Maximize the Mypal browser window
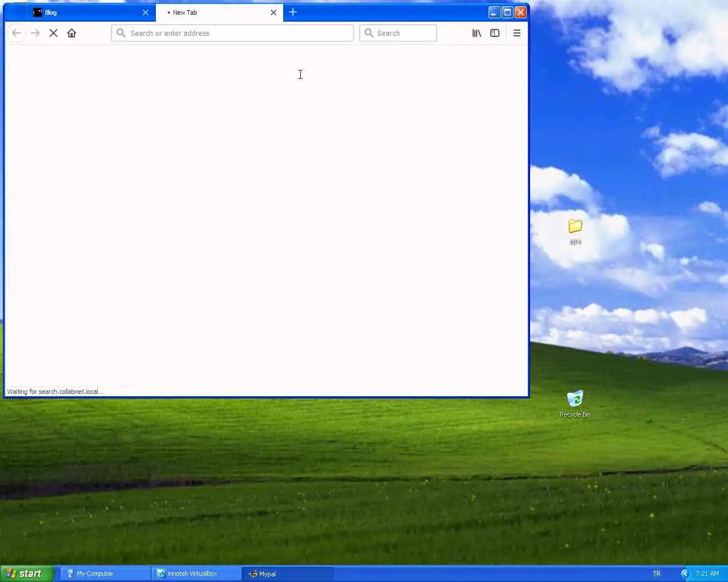 (507, 12)
